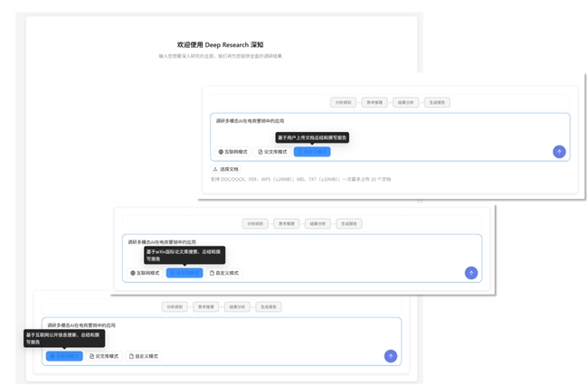Select 互联网模式 in the document-upload panel
Image resolution: width=588 pixels, height=385 pixels.
pos(233,152)
